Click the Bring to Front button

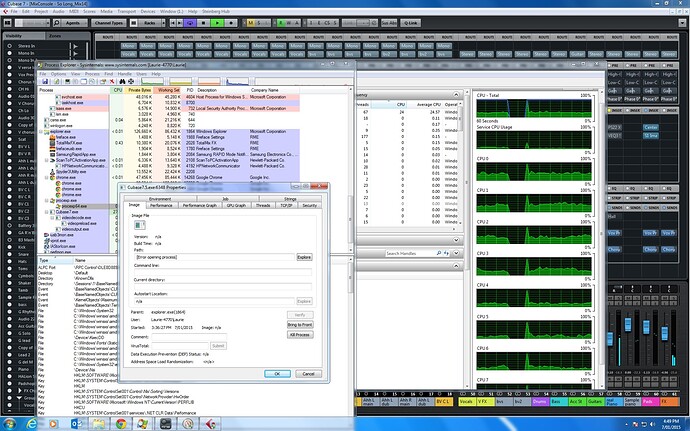tap(300, 324)
